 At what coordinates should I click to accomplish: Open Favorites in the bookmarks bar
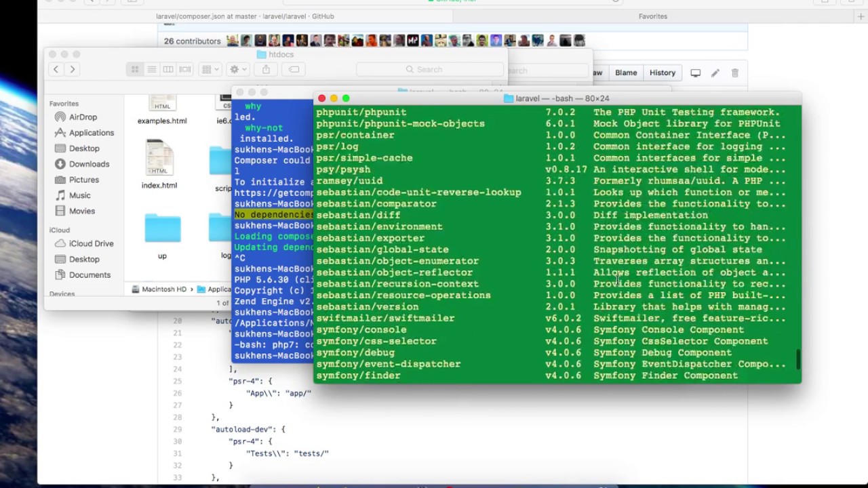click(652, 16)
